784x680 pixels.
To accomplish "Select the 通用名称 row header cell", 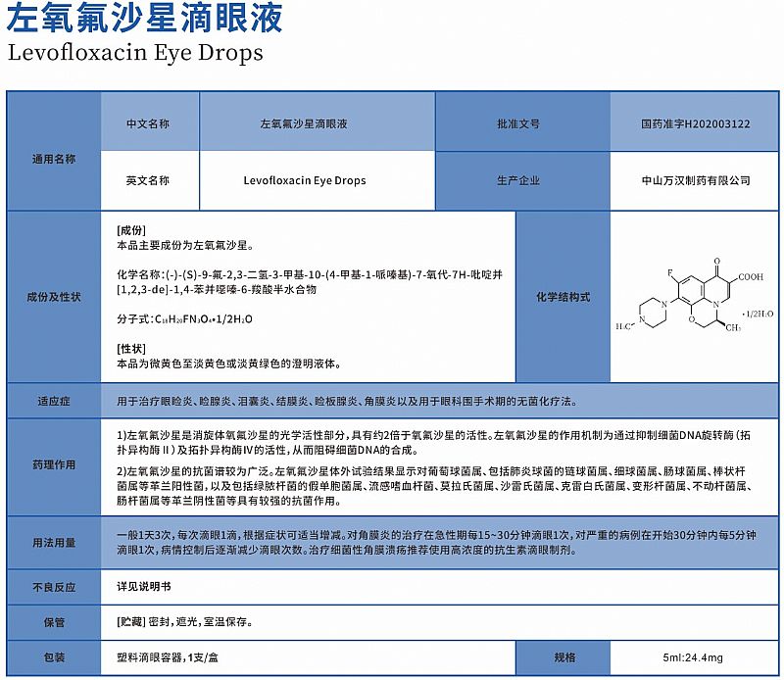I will point(54,159).
